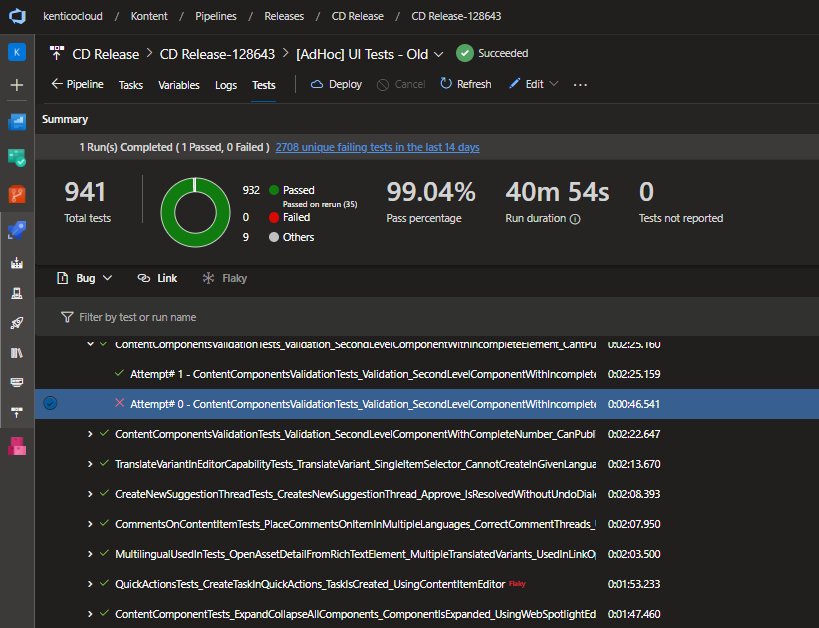Expand the QuickActionsTests flaky test row
This screenshot has height=628, width=819.
point(90,584)
